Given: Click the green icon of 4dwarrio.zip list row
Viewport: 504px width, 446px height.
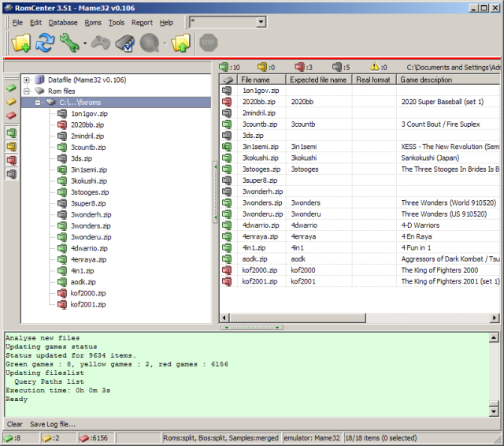Looking at the screenshot, I should [x=227, y=225].
